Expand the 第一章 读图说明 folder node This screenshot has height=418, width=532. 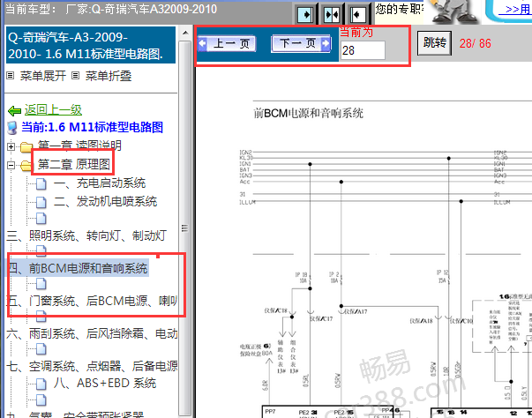click(11, 146)
